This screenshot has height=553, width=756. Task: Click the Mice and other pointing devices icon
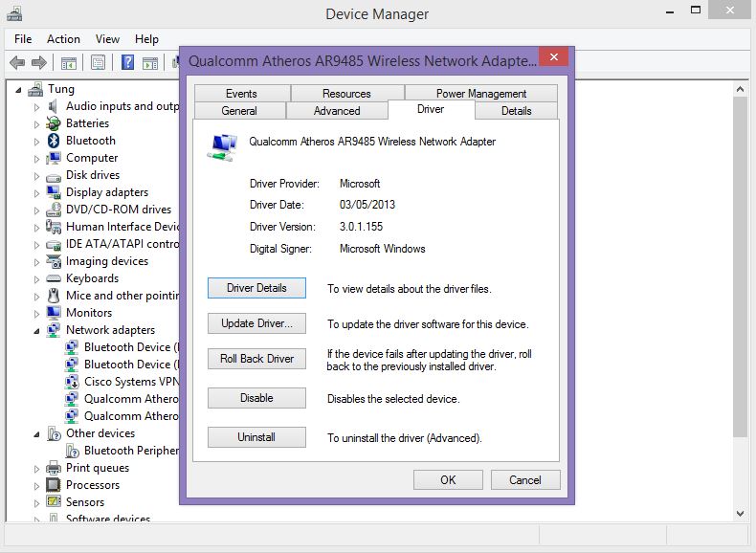[x=53, y=296]
